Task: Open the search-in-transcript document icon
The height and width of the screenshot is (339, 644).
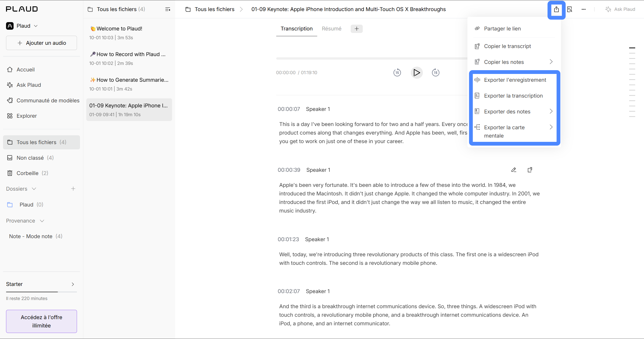Action: [x=570, y=9]
